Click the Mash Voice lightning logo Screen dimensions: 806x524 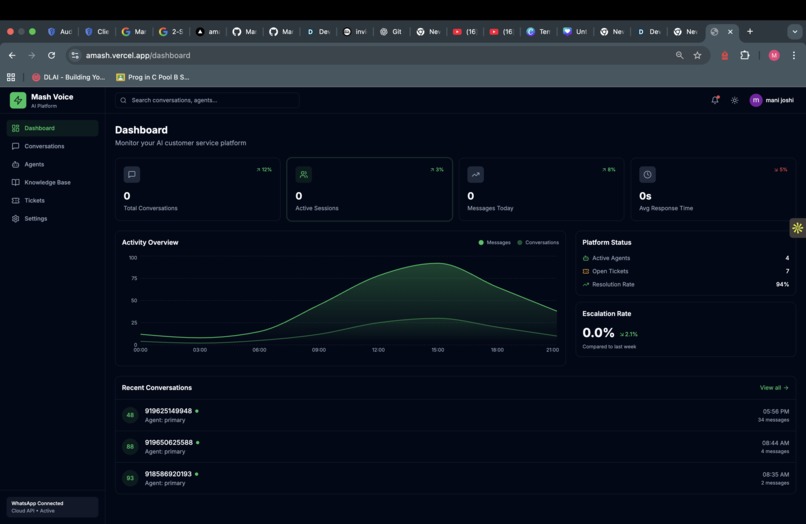click(18, 100)
